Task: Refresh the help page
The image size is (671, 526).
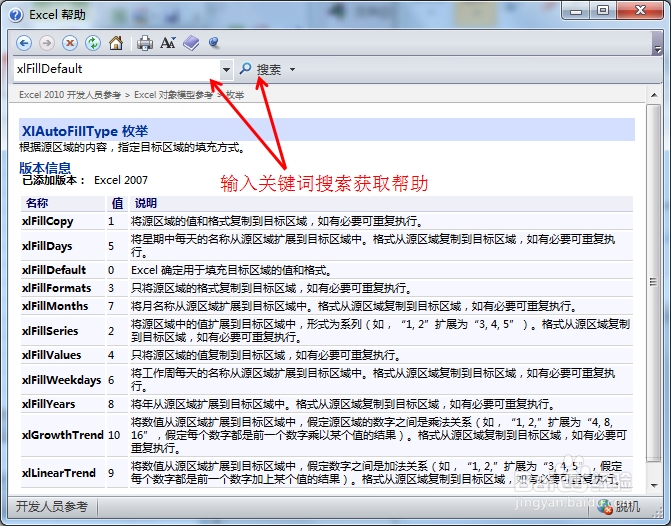Action: click(x=92, y=43)
